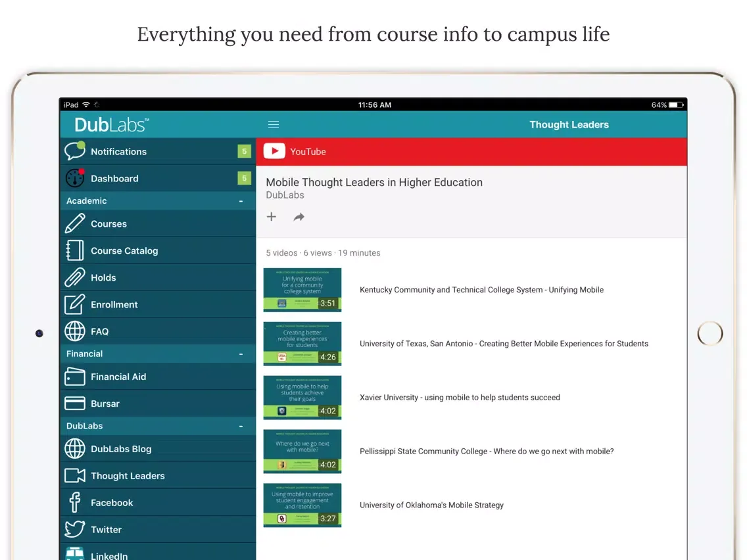
Task: Click the Holds paperclip icon
Action: [x=75, y=277]
